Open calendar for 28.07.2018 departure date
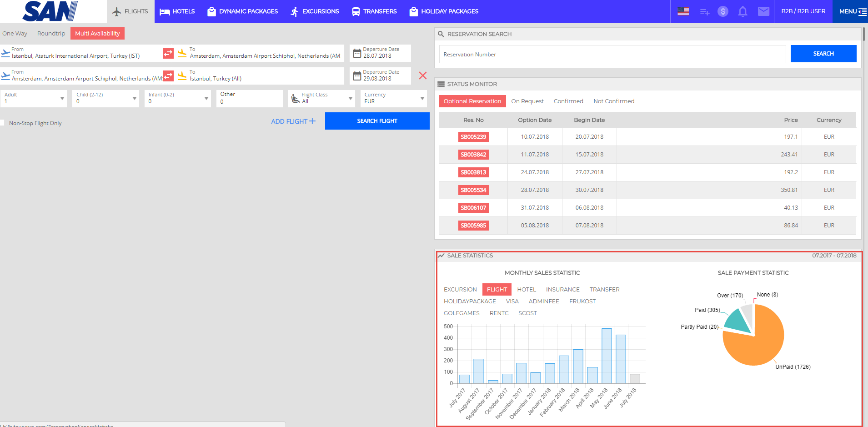Viewport: 868px width, 427px height. [x=357, y=53]
